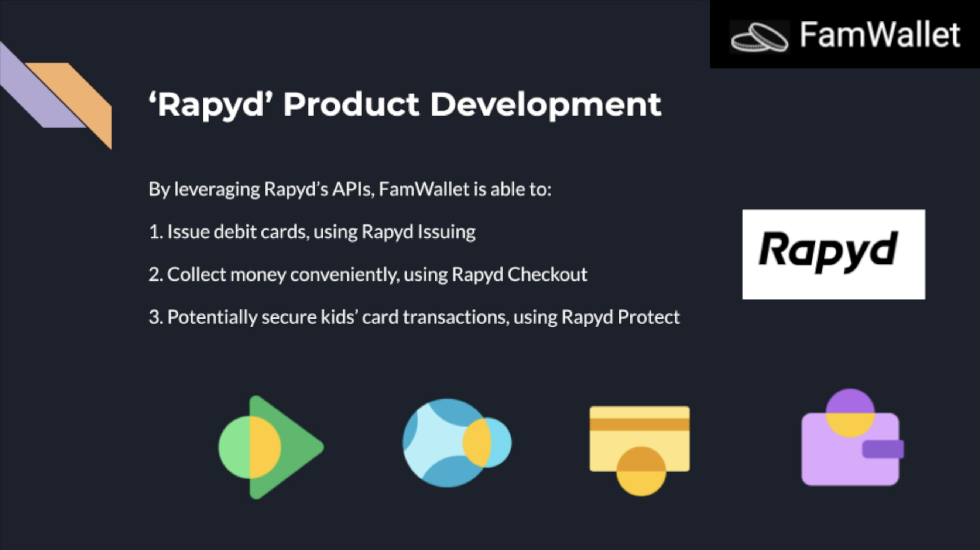Click the FamWallet coins logo icon
Screen dimensions: 980x550
[759, 38]
